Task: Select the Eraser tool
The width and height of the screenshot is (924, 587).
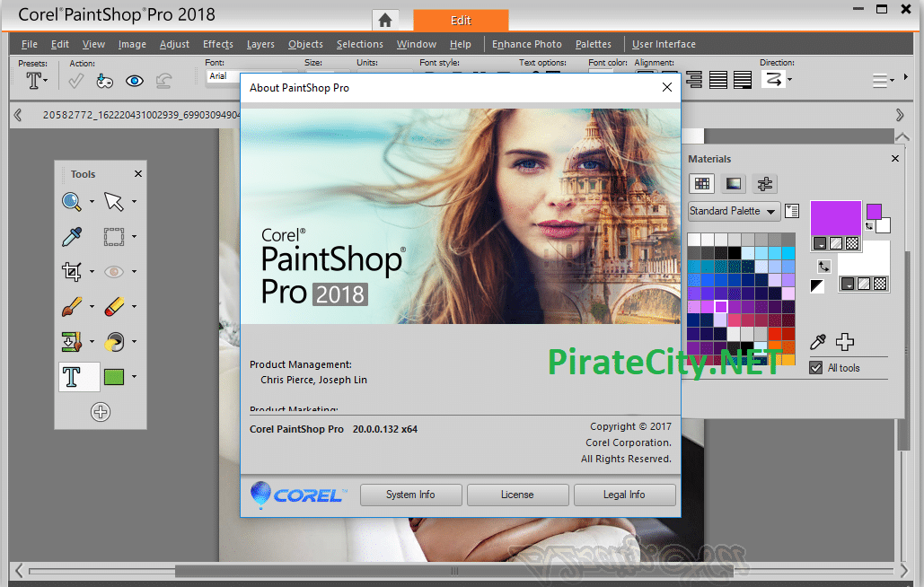Action: (114, 307)
